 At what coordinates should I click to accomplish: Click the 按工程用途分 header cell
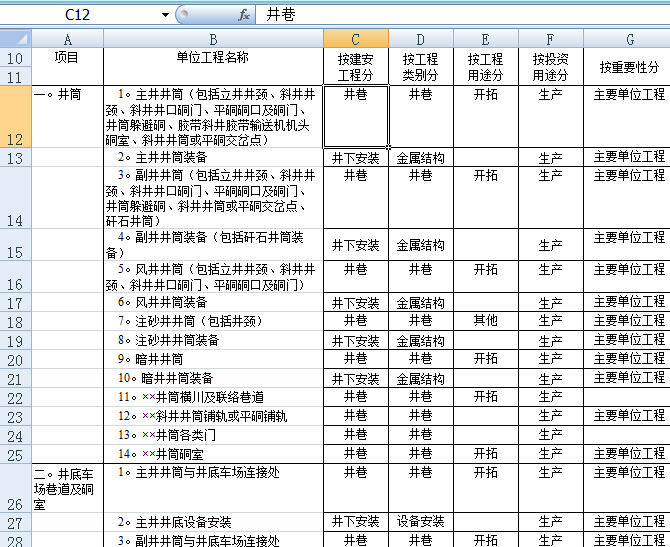485,67
